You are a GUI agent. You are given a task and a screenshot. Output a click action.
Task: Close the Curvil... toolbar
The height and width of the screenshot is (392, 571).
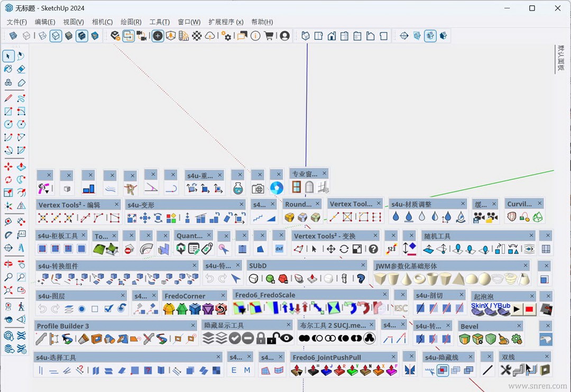(x=540, y=203)
